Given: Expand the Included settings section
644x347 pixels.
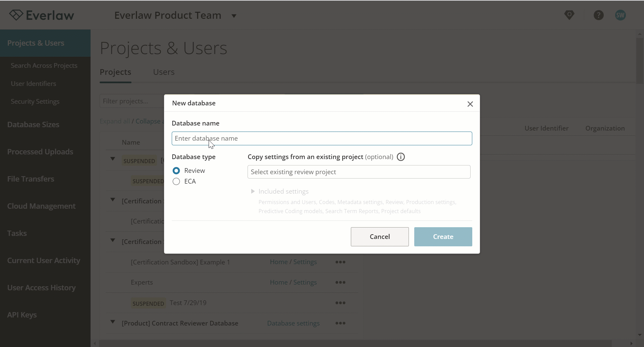Looking at the screenshot, I should point(253,191).
